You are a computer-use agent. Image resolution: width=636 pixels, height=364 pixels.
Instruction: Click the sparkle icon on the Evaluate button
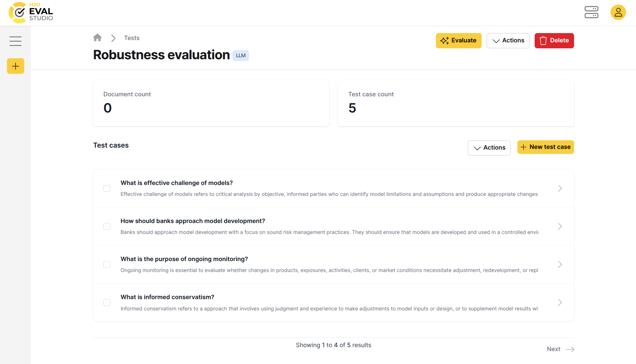click(x=445, y=40)
